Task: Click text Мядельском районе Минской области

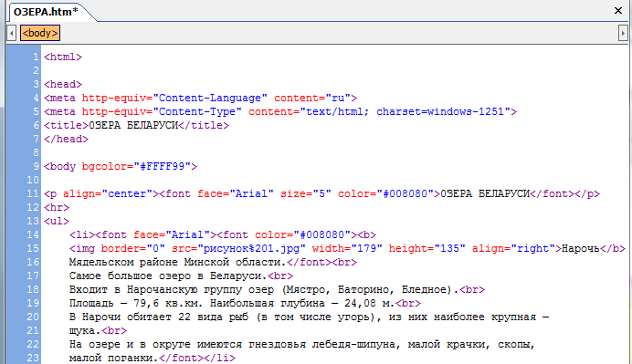Action: pyautogui.click(x=178, y=262)
